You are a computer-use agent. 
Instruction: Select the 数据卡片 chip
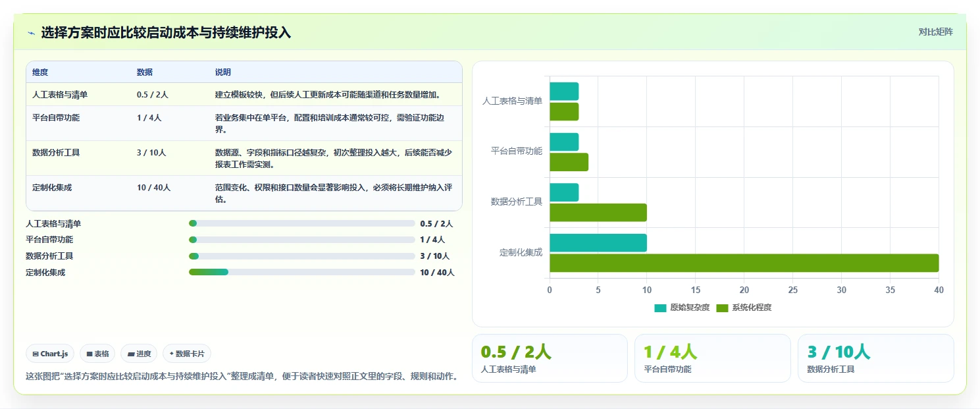[x=187, y=354]
